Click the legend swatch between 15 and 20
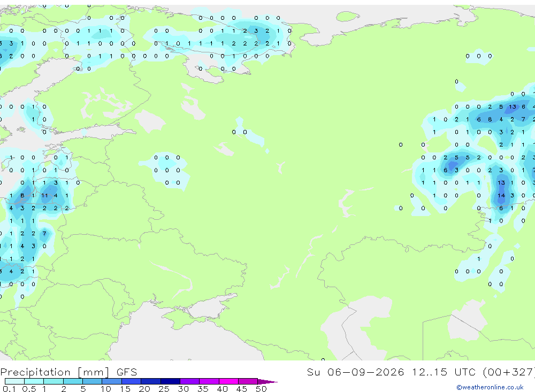 tap(131, 381)
